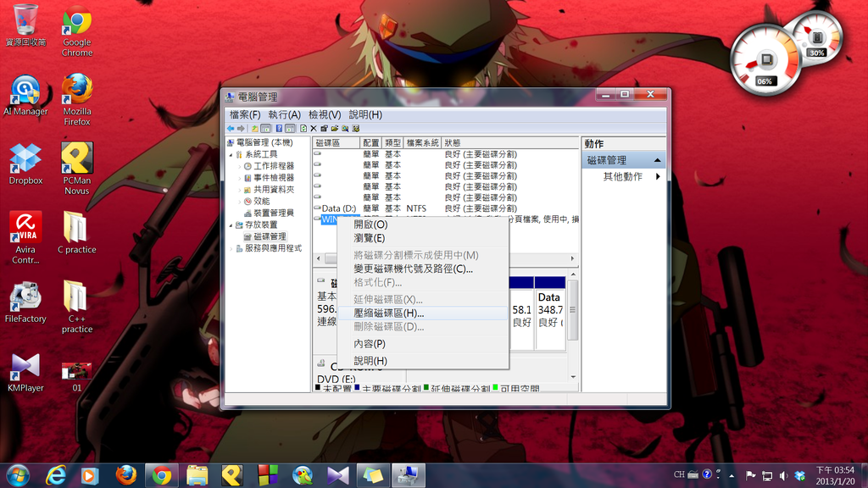Expand the 效能 tree node
Screen dimensions: 868x488
point(240,202)
